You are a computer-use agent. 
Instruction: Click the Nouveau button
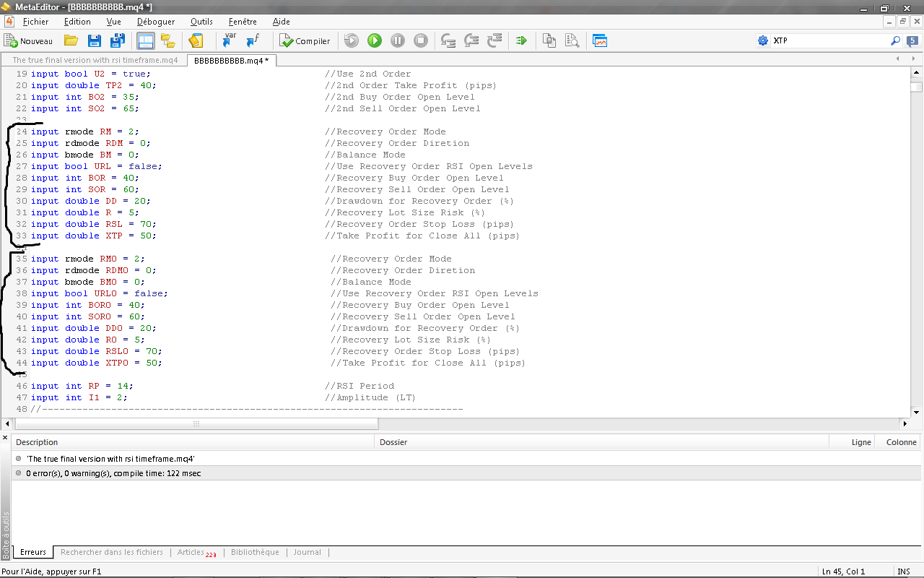29,41
